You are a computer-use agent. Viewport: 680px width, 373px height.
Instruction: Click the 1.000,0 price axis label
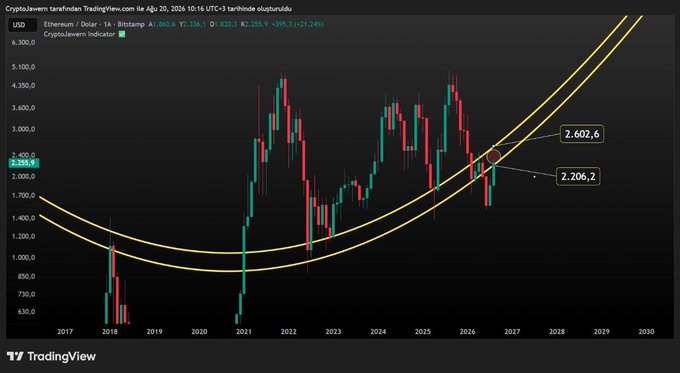click(24, 258)
